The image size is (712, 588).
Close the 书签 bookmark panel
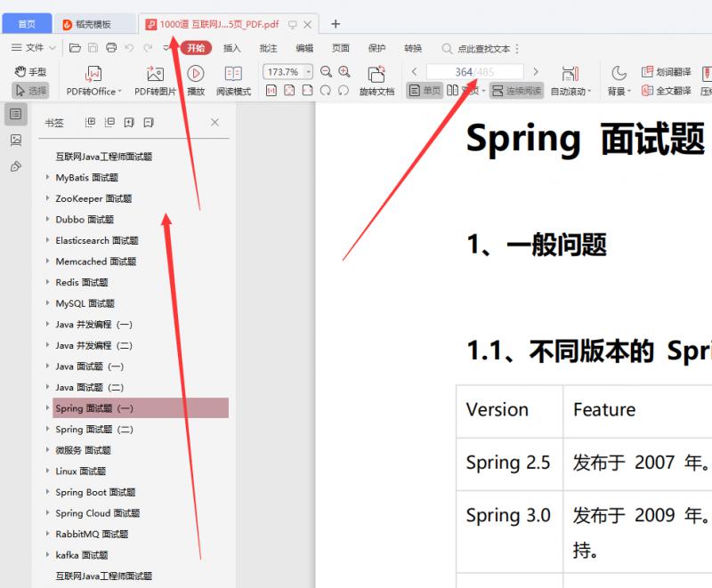[214, 122]
